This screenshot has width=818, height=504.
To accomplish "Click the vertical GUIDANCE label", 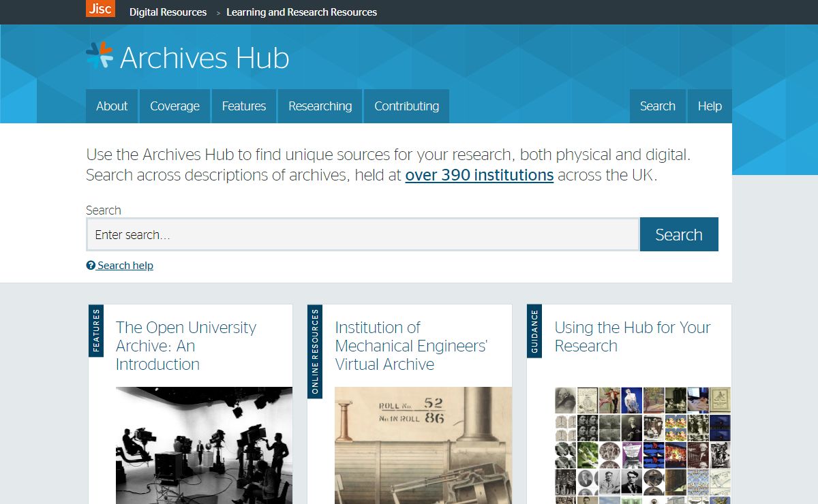I will 534,331.
